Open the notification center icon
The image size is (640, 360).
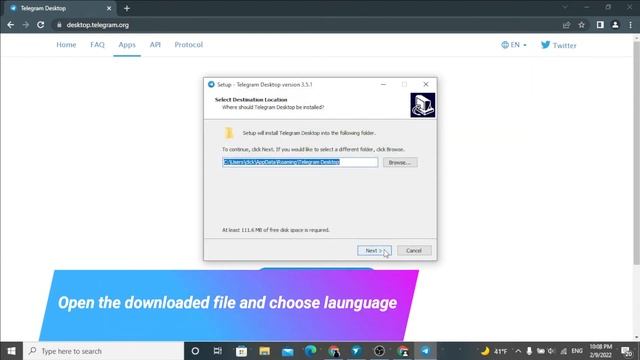coord(627,351)
